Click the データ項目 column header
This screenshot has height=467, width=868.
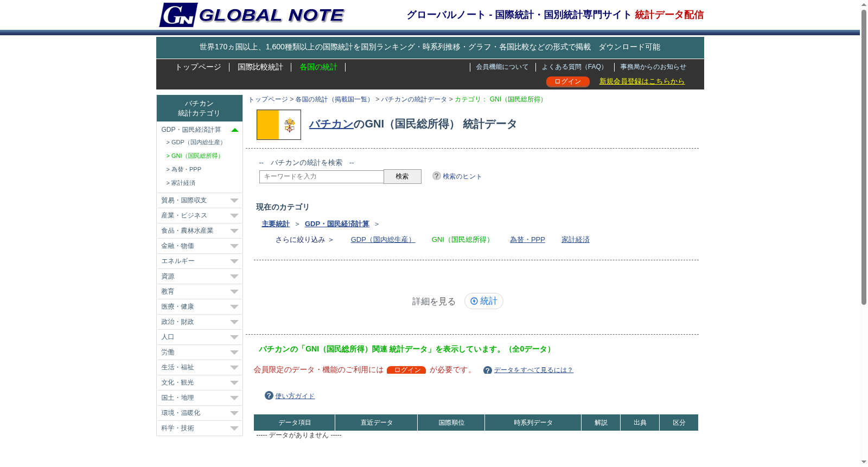pyautogui.click(x=295, y=423)
